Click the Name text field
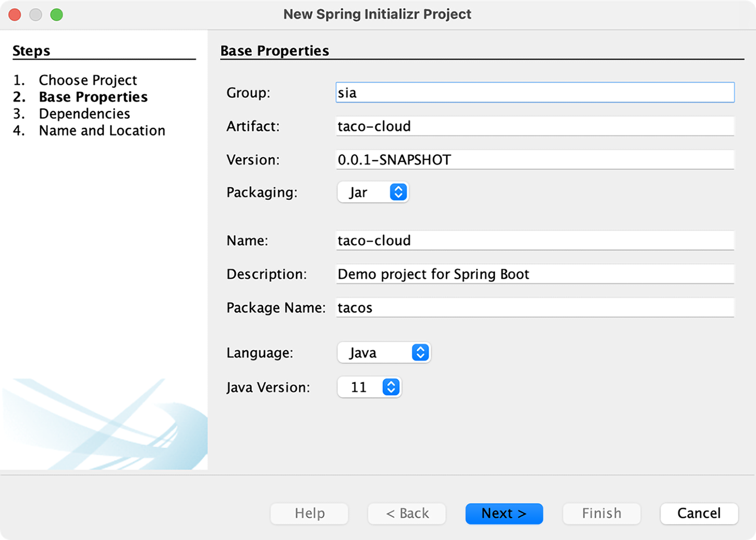This screenshot has width=756, height=540. (x=535, y=241)
